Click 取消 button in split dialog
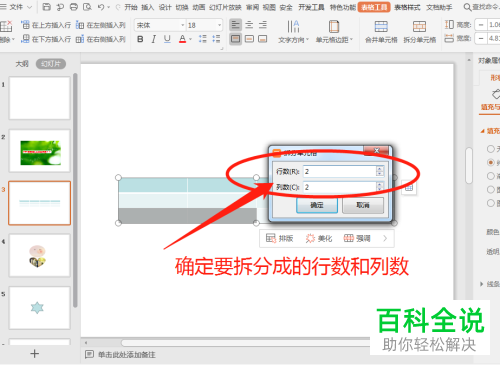Screen dimensions: 500x365 [363, 205]
